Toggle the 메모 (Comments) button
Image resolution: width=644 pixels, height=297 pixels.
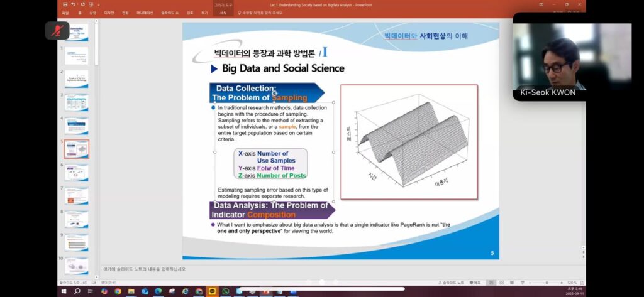pyautogui.click(x=475, y=283)
